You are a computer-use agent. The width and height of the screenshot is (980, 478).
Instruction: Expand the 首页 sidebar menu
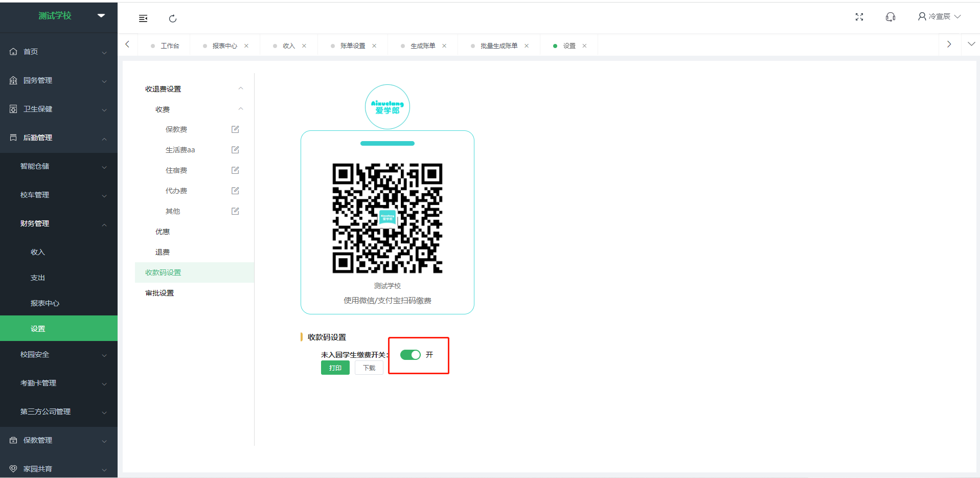[x=59, y=52]
